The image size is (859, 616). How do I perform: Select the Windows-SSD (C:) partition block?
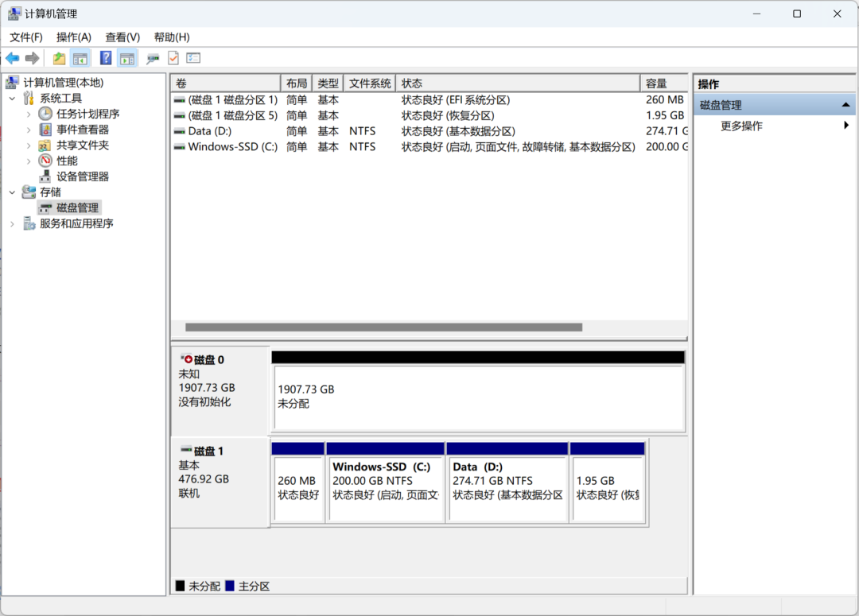[385, 482]
